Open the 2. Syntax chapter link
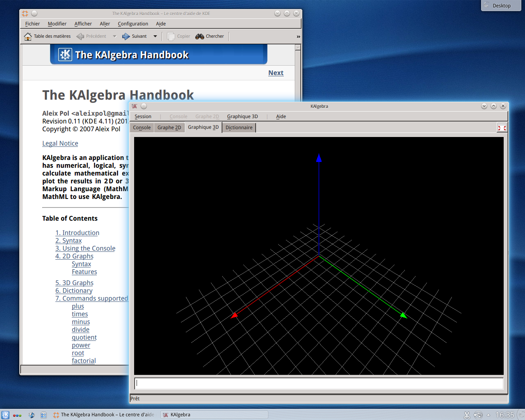This screenshot has height=420, width=525. tap(68, 241)
